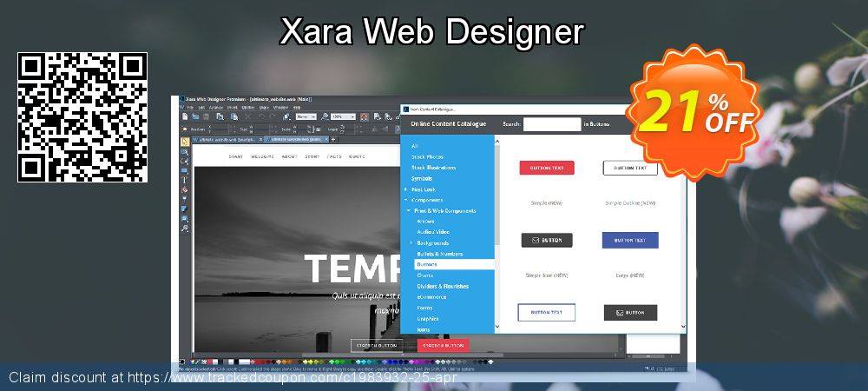
Task: Click the catalogue Search input field
Action: point(552,124)
